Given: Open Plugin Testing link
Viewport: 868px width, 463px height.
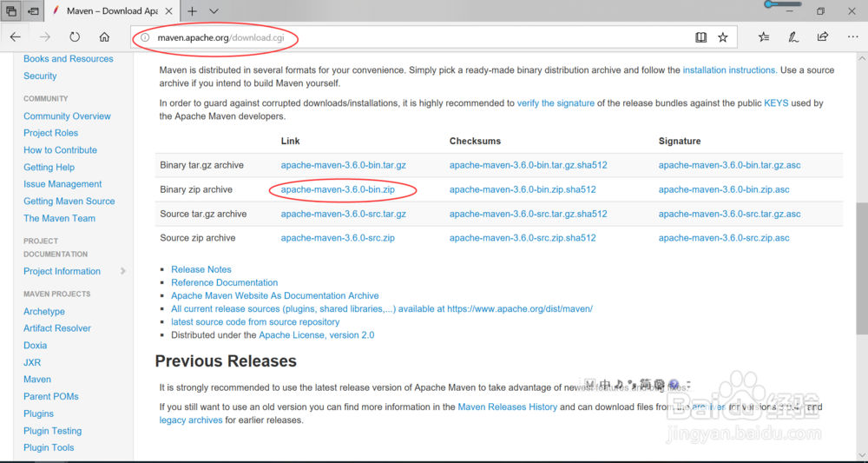Looking at the screenshot, I should coord(53,431).
